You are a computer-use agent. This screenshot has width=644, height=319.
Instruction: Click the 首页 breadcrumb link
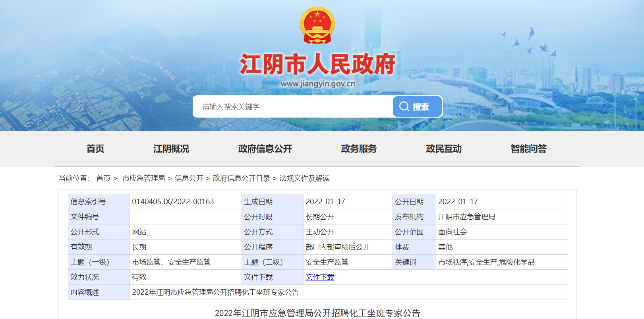[103, 178]
